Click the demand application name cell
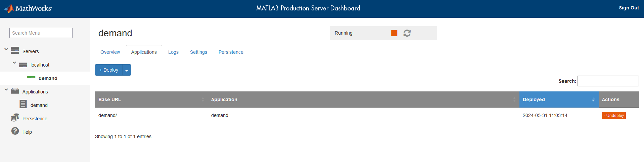Viewport: 644px width, 162px height. click(x=220, y=115)
